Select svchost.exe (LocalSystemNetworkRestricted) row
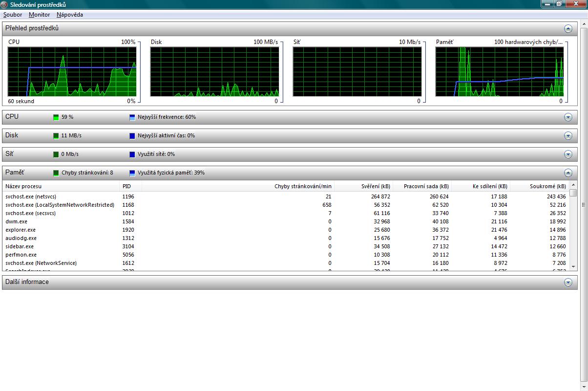Viewport: 588px width, 391px height. [286, 205]
